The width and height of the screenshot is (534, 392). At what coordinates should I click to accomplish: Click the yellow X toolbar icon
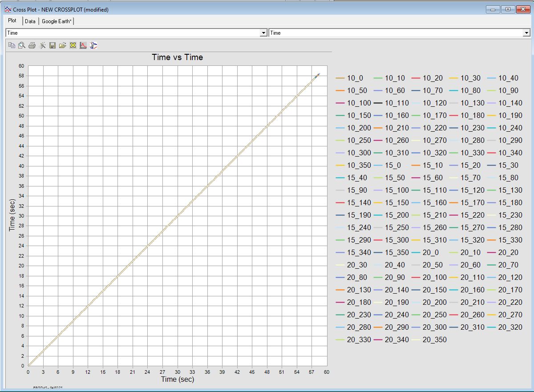73,45
